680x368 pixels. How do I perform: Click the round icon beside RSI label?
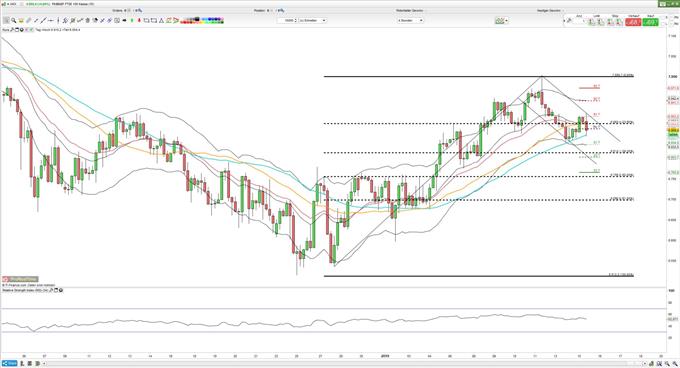coord(61,290)
